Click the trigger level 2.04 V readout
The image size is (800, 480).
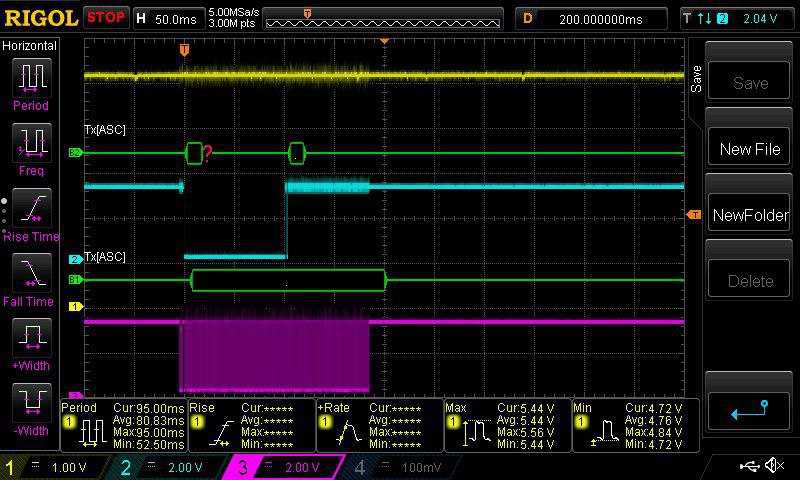point(760,19)
